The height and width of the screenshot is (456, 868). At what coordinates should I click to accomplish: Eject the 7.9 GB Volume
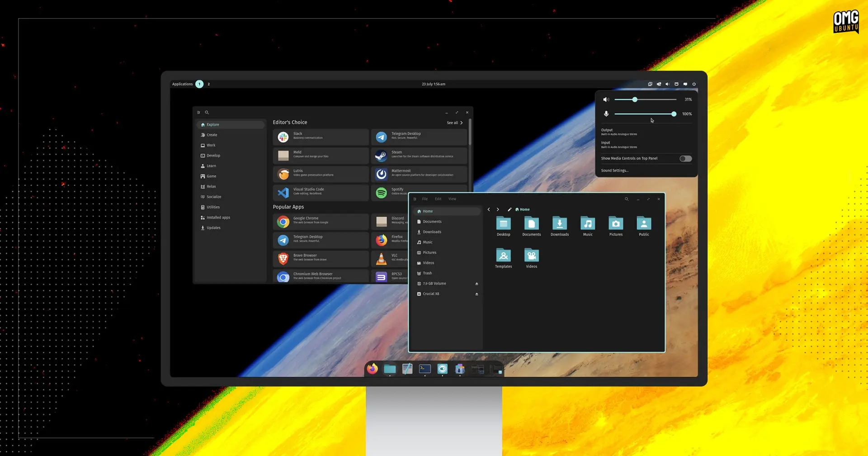coord(476,284)
